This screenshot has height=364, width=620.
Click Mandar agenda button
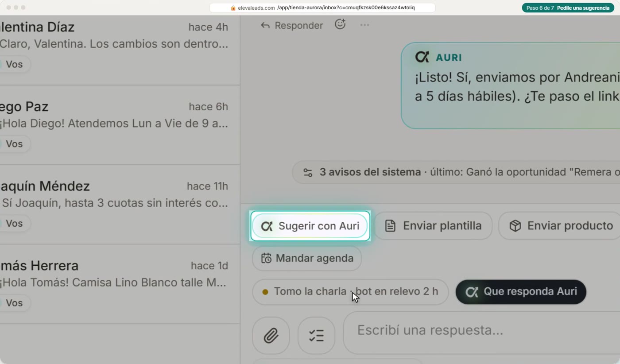307,258
